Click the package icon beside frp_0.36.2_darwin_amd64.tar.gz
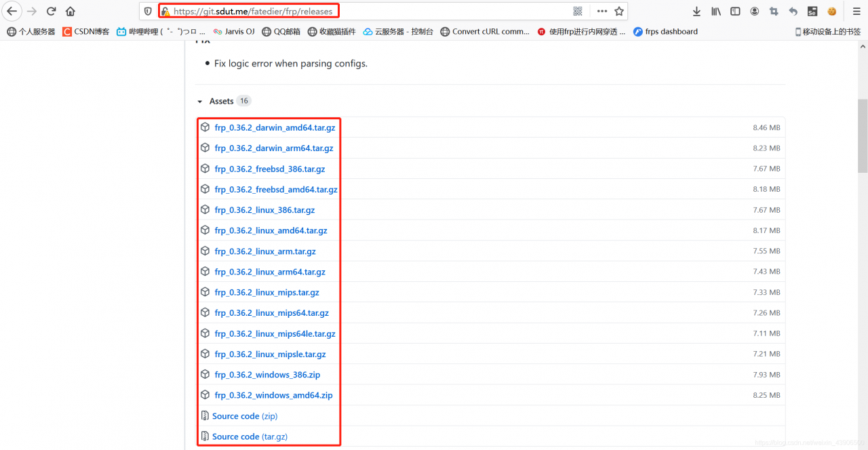The image size is (868, 450). click(205, 127)
